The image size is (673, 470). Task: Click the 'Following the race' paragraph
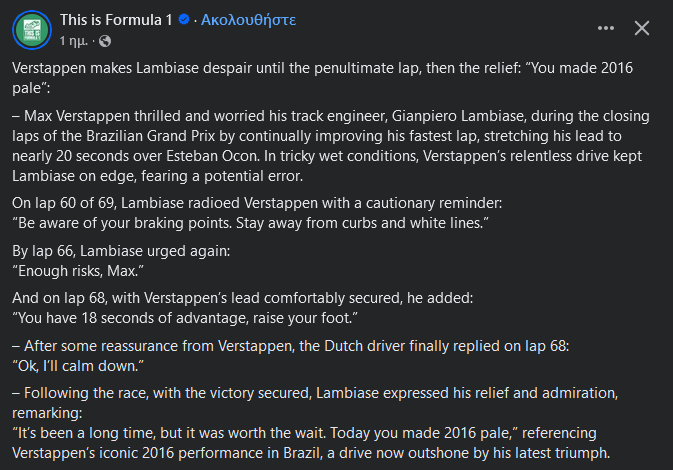pyautogui.click(x=320, y=392)
